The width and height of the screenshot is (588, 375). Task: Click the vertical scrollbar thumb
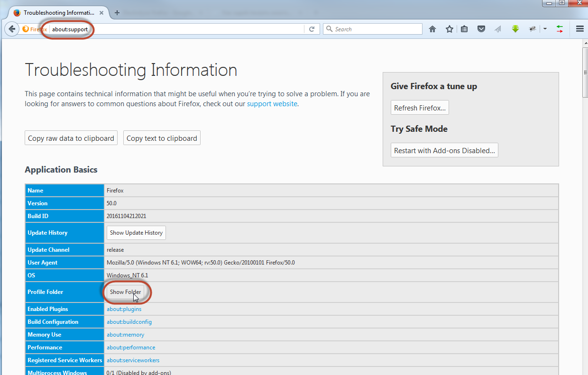[x=585, y=72]
